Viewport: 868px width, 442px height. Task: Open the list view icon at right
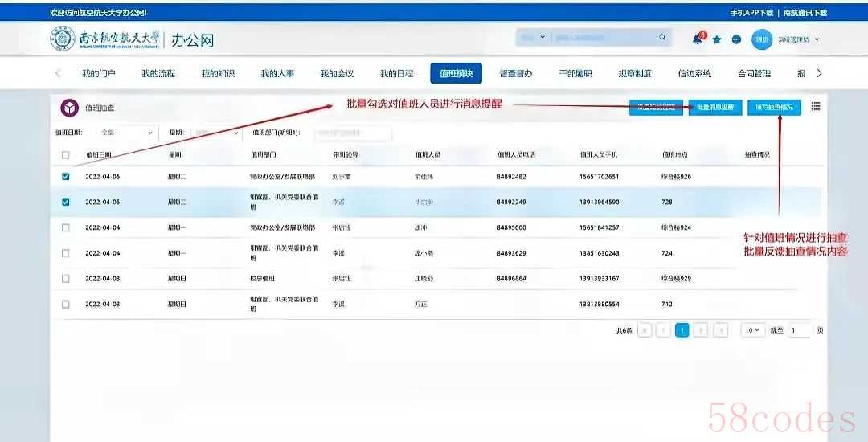pos(816,106)
